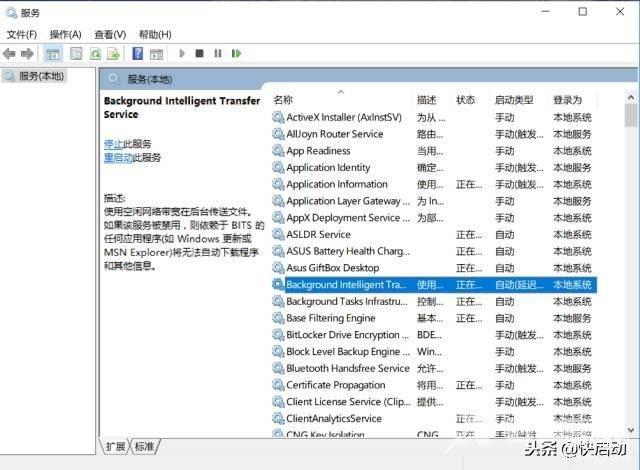Click the Pause service toolbar icon
The height and width of the screenshot is (470, 640).
[218, 53]
